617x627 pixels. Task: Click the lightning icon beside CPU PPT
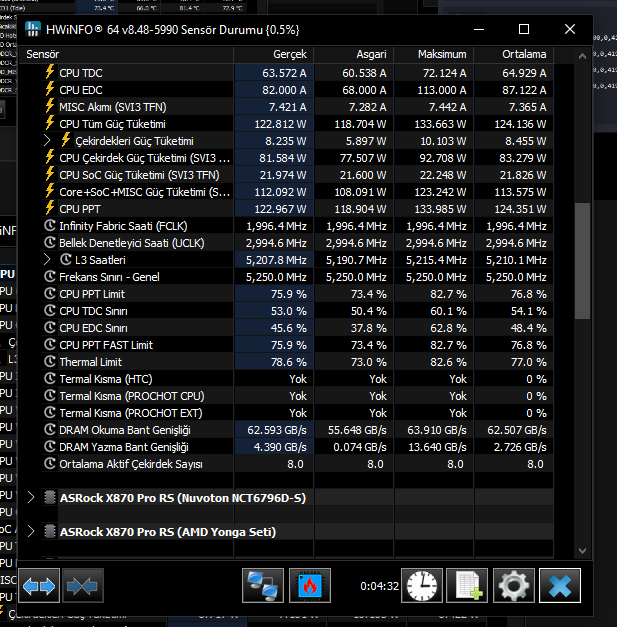pos(50,208)
